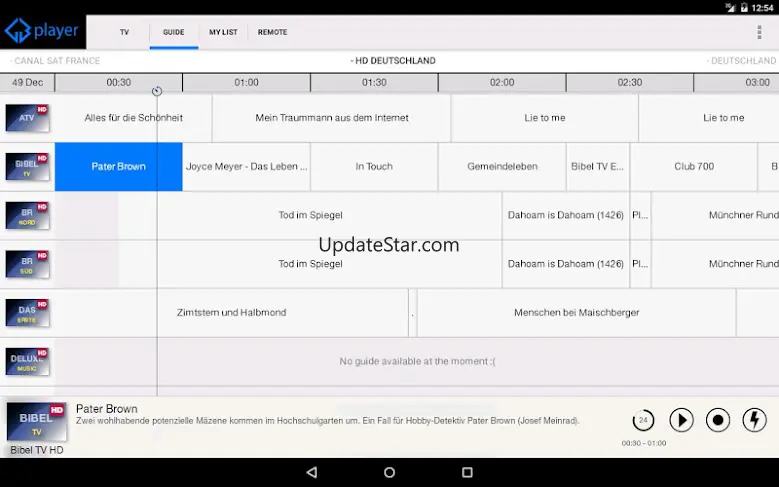This screenshot has width=779, height=487.
Task: Open the BR Nord HD channel logo
Action: point(27,215)
